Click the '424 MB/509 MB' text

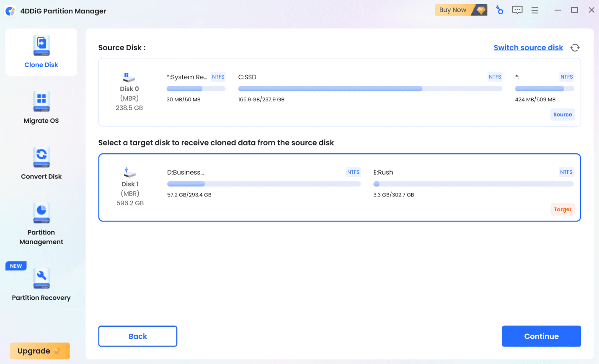(535, 100)
